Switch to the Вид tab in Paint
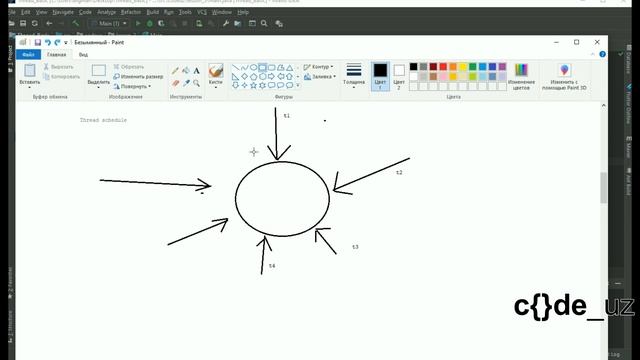Image resolution: width=640 pixels, height=360 pixels. (83, 54)
